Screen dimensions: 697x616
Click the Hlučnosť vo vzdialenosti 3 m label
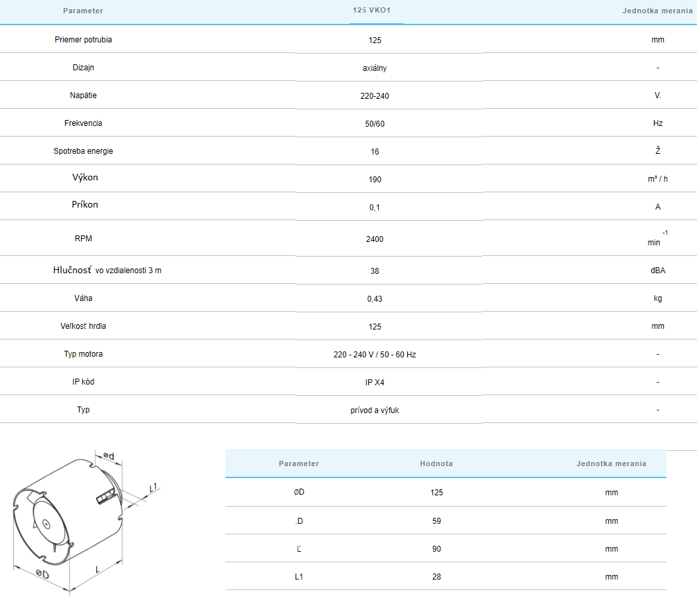pos(107,271)
